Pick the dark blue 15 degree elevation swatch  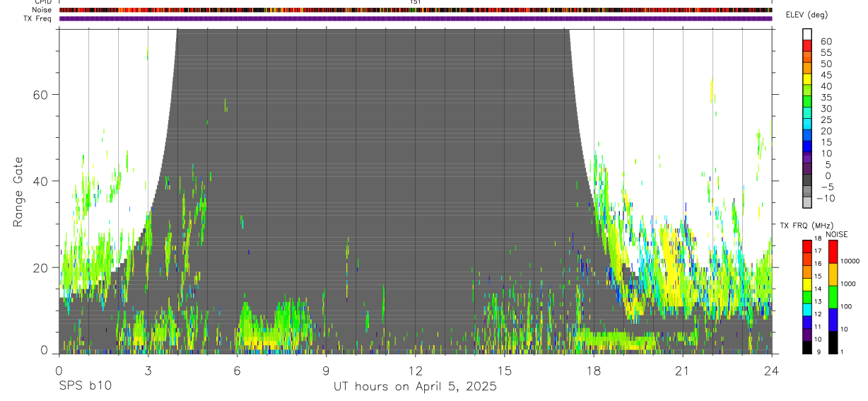807,147
